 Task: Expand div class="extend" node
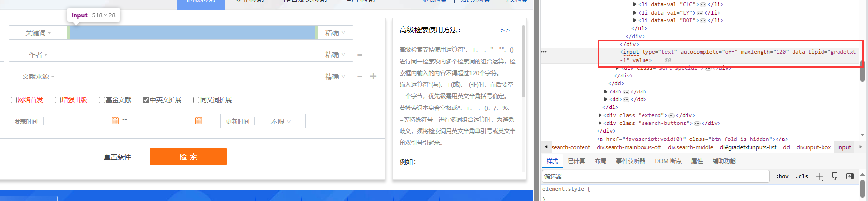[600, 115]
